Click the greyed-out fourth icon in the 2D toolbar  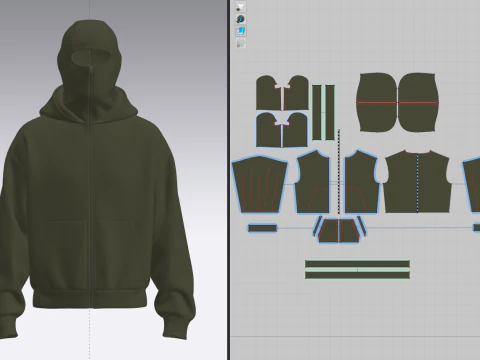pyautogui.click(x=241, y=43)
